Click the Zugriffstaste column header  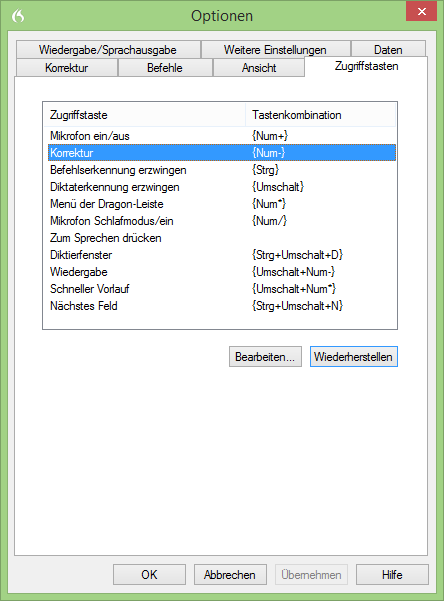(x=145, y=115)
